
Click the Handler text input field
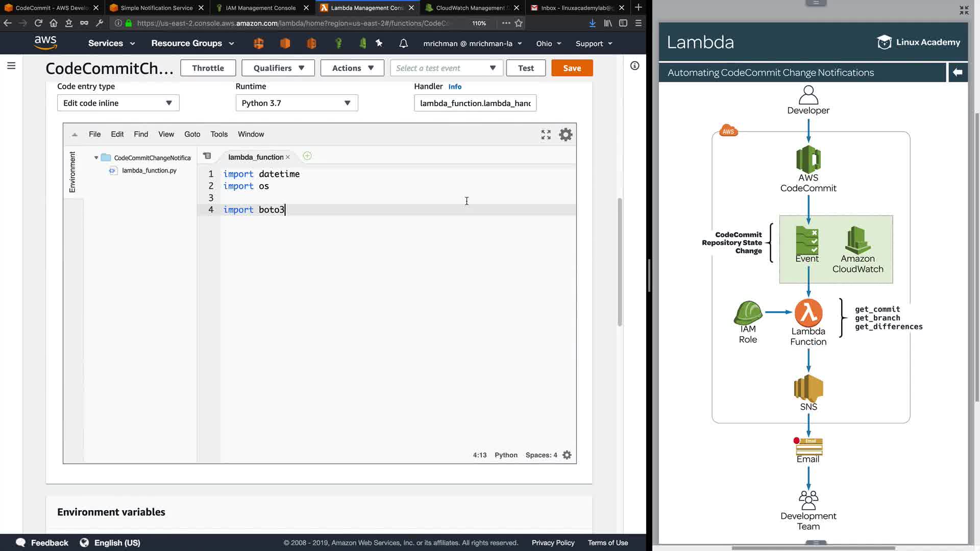[x=475, y=103]
